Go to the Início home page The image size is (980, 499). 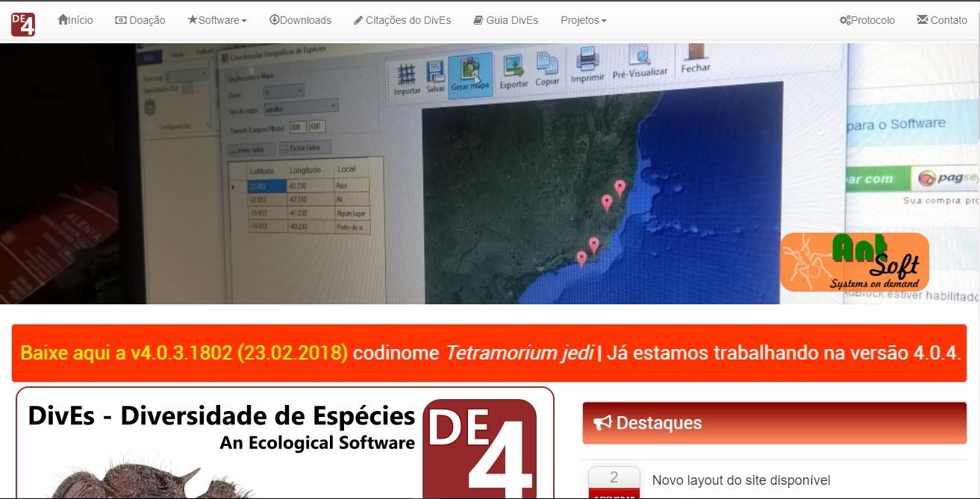(x=75, y=20)
